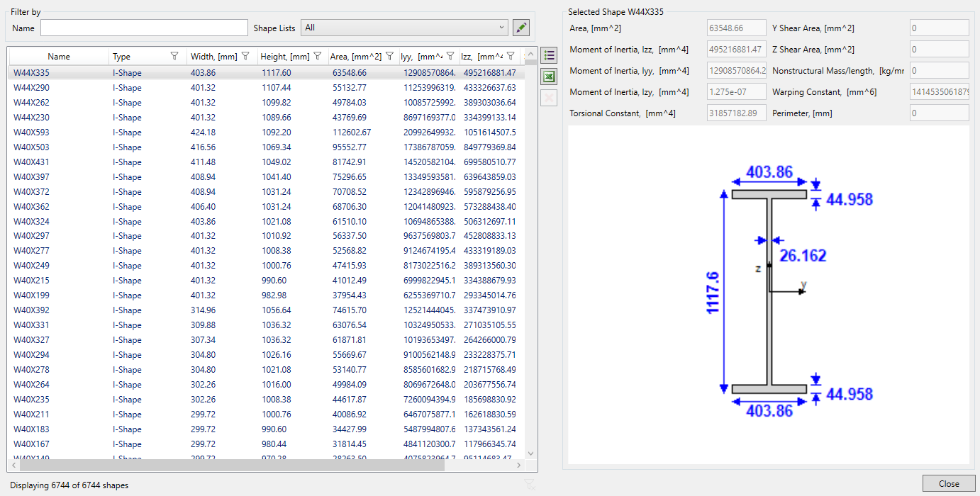Image resolution: width=980 pixels, height=496 pixels.
Task: Open the filter icon on the Width column
Action: coord(245,56)
